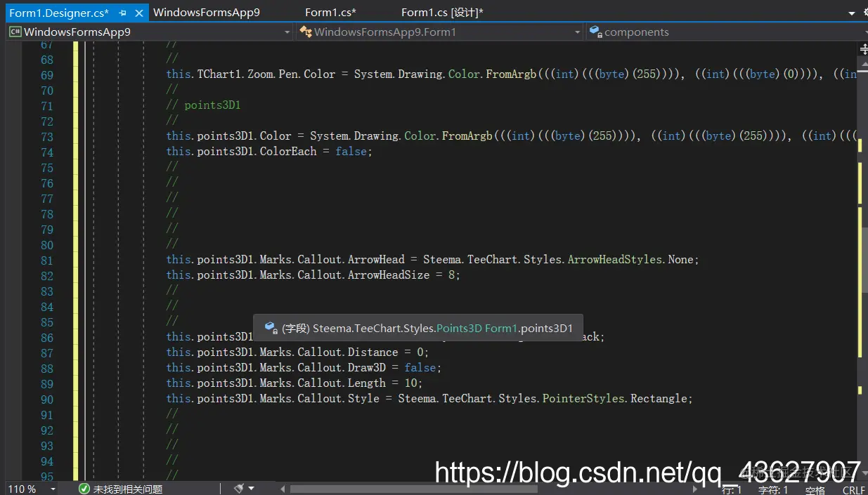868x495 pixels.
Task: Open the tab overflow list arrow
Action: pos(851,13)
